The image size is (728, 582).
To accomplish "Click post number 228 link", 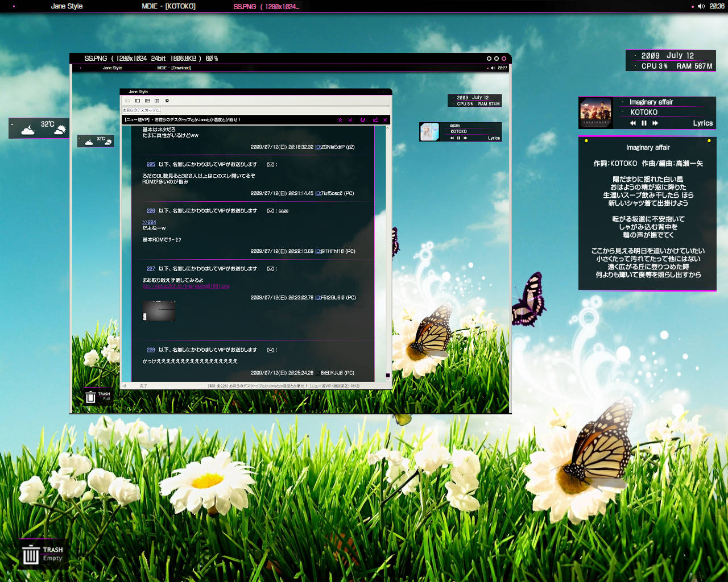I will pyautogui.click(x=151, y=350).
